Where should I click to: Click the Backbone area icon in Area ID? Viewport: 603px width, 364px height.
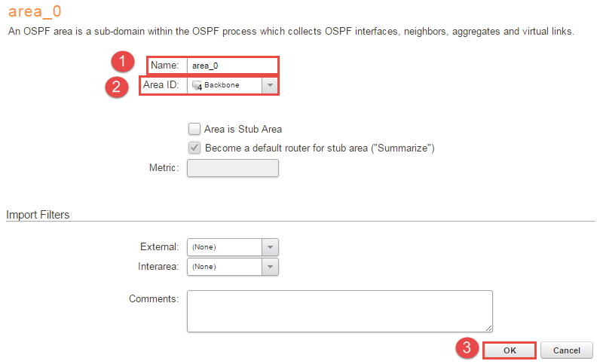(197, 85)
